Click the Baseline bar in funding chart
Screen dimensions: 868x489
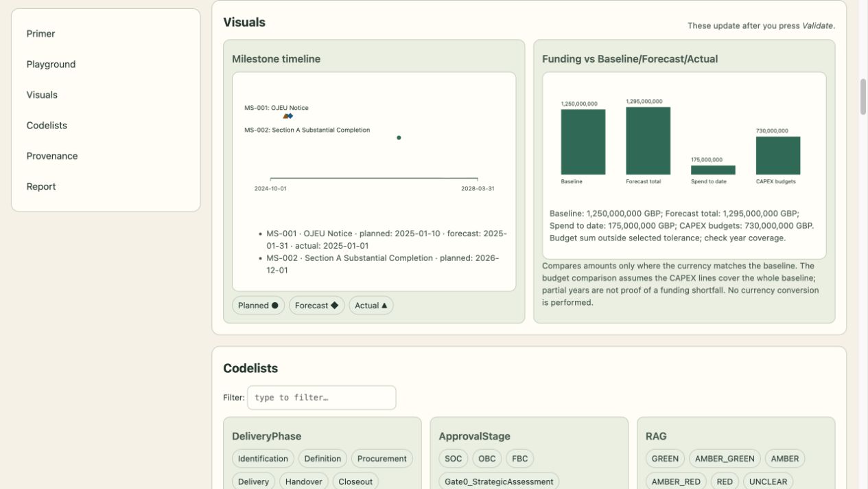click(x=583, y=142)
